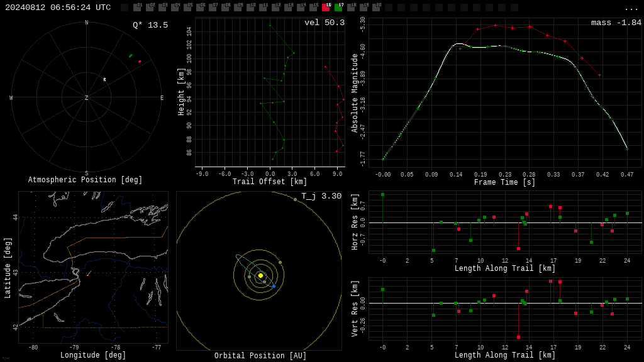Toggle the green station 17 box

pyautogui.click(x=338, y=7)
